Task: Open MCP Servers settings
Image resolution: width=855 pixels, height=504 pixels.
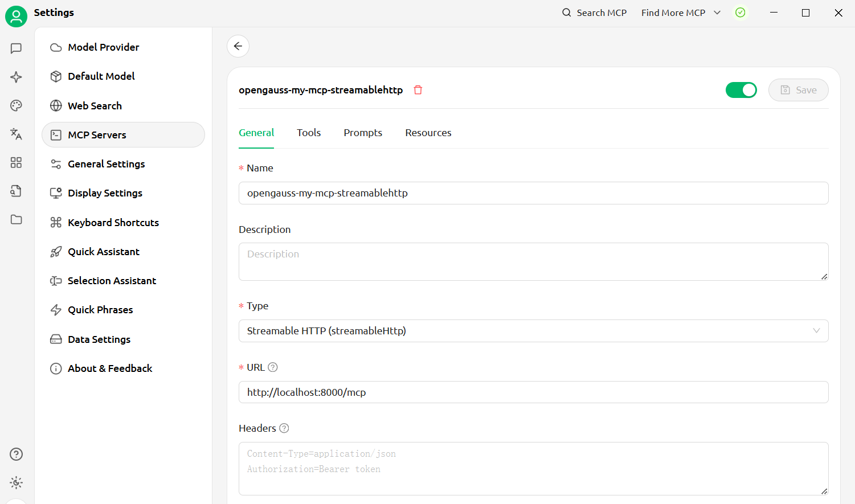Action: [123, 135]
